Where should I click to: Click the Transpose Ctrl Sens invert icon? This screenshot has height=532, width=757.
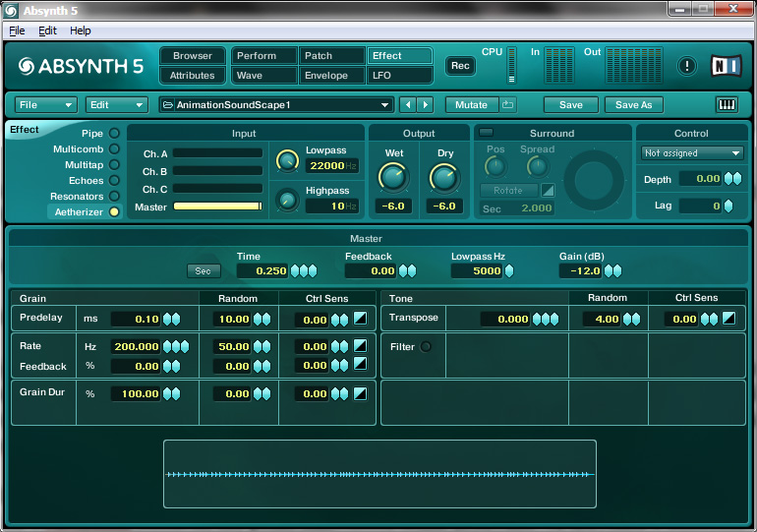(x=728, y=319)
